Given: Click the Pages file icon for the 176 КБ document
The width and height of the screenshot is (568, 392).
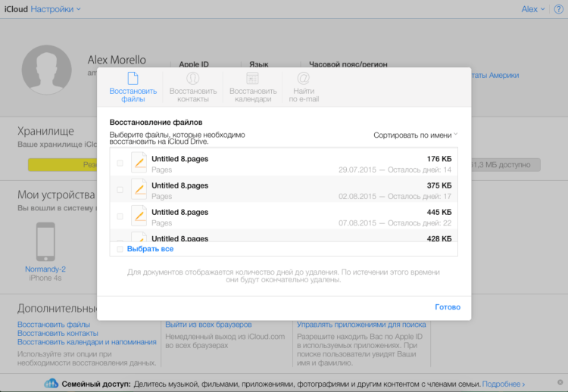Looking at the screenshot, I should tap(139, 163).
